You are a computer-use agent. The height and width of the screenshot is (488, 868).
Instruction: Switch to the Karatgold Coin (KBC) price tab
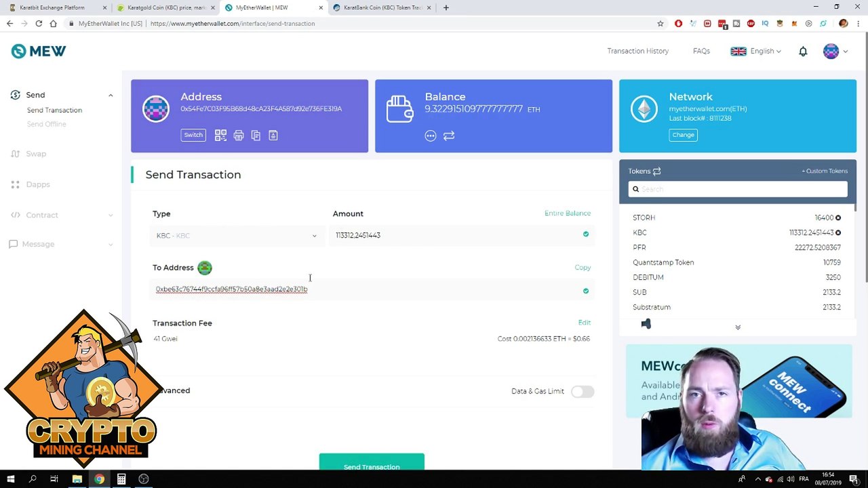[165, 7]
